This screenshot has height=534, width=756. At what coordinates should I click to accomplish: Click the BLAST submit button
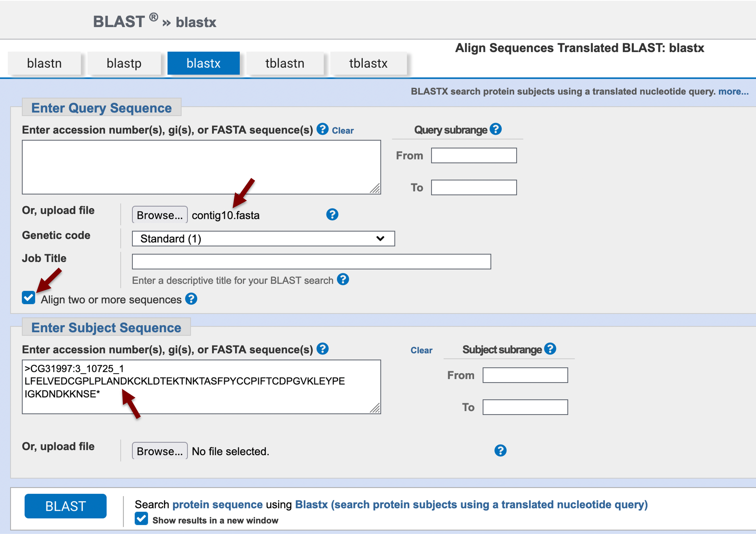(x=66, y=506)
